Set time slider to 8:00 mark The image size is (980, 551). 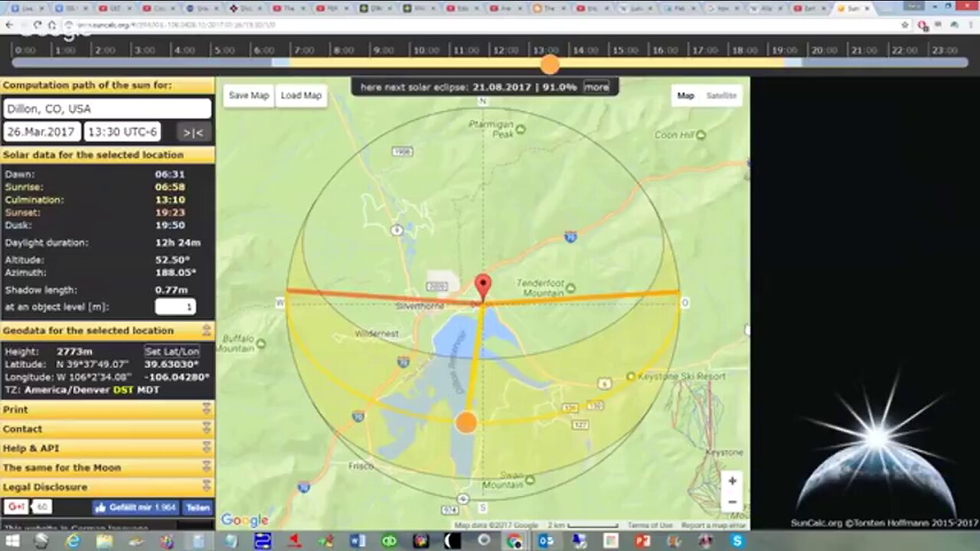(344, 51)
